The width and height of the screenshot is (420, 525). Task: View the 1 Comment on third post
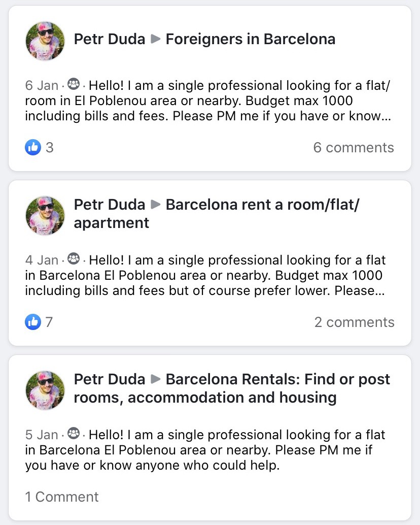[62, 497]
